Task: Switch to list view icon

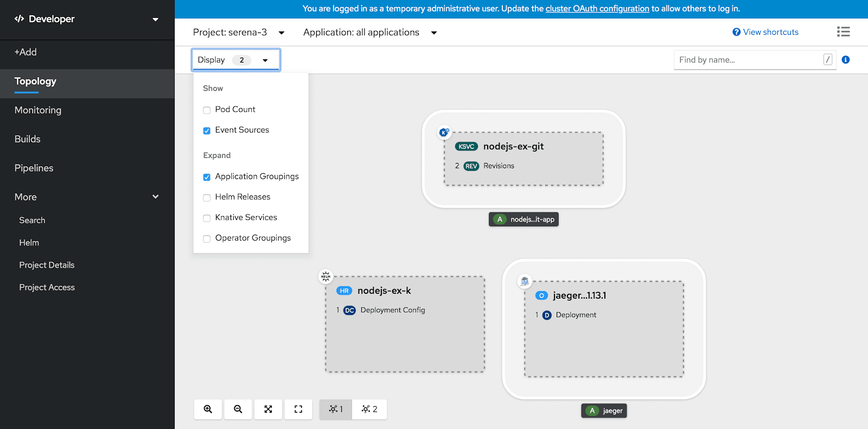Action: coord(843,32)
